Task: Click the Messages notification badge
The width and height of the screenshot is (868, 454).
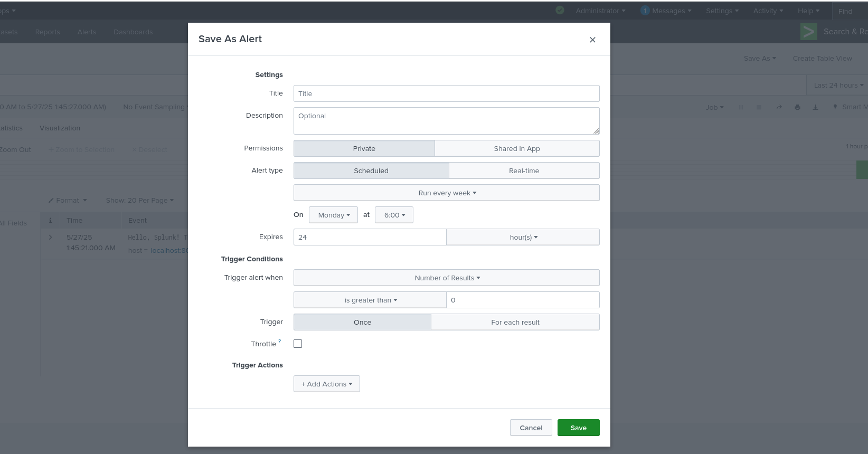Action: pos(645,11)
